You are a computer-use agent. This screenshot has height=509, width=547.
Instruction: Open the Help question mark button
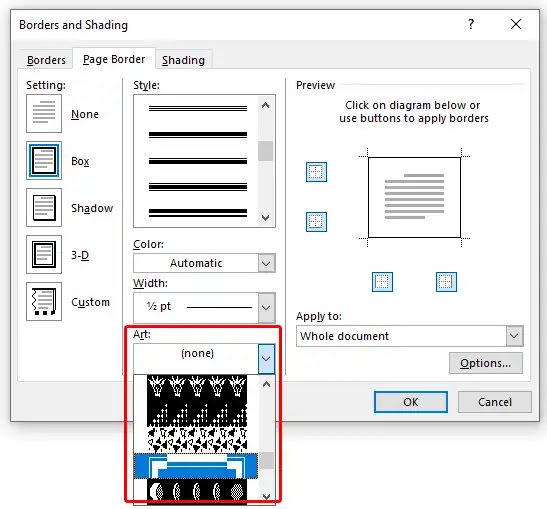pos(471,24)
